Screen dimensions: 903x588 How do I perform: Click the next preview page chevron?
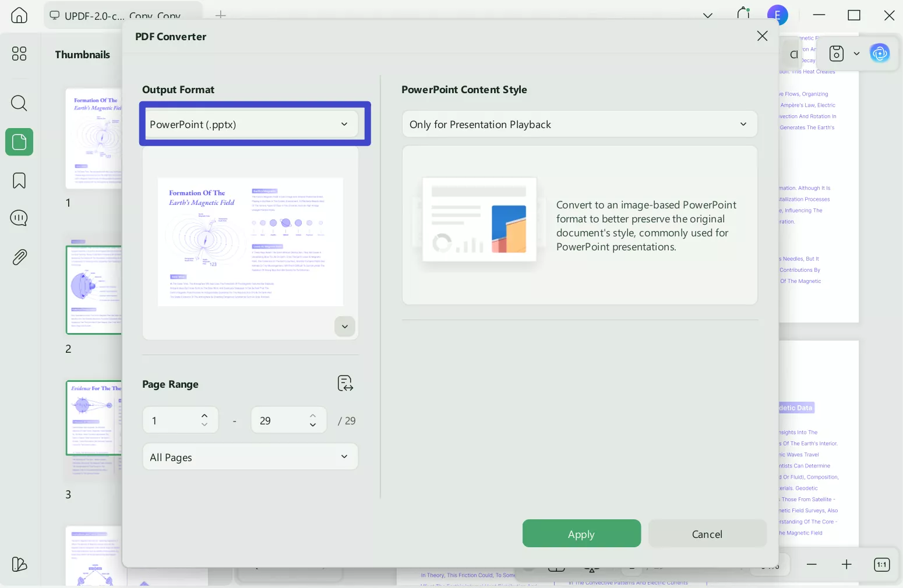(x=344, y=327)
